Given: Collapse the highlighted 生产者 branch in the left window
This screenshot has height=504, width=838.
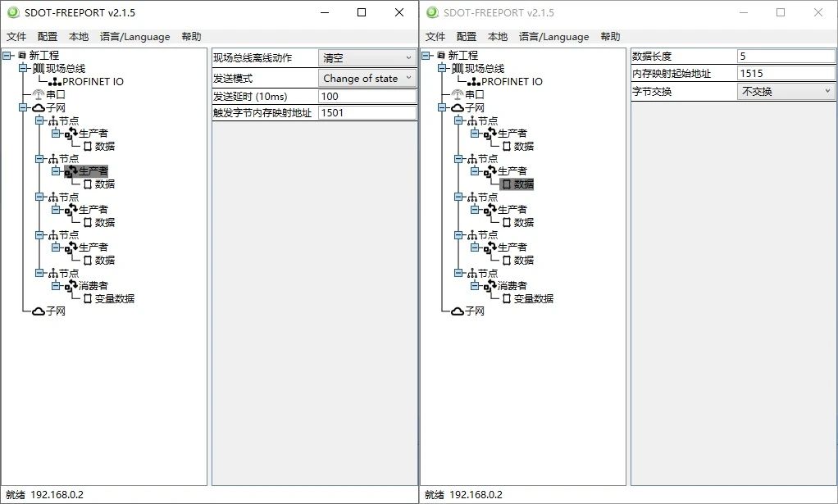Looking at the screenshot, I should pyautogui.click(x=56, y=170).
